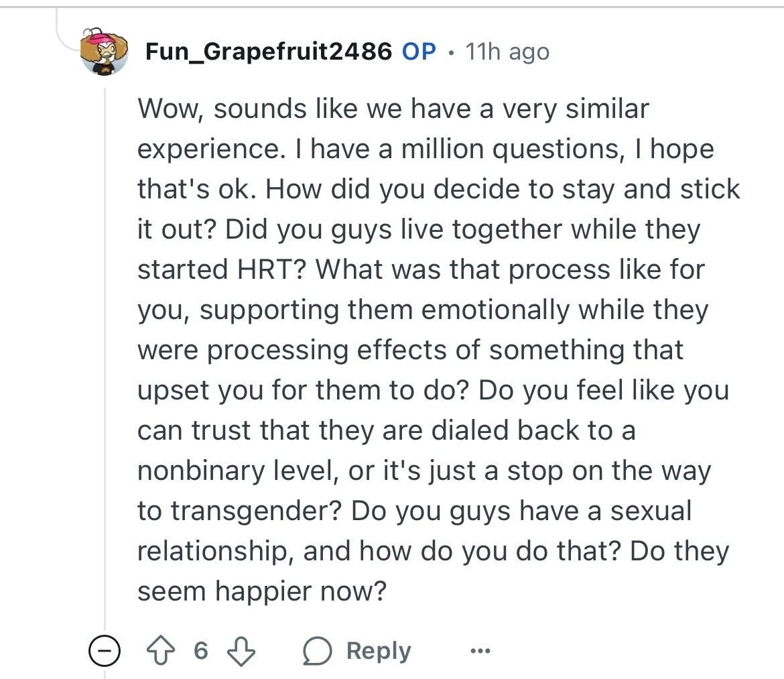784x679 pixels.
Task: Downvote the Fun_Grapefruit2486 comment
Action: click(240, 651)
